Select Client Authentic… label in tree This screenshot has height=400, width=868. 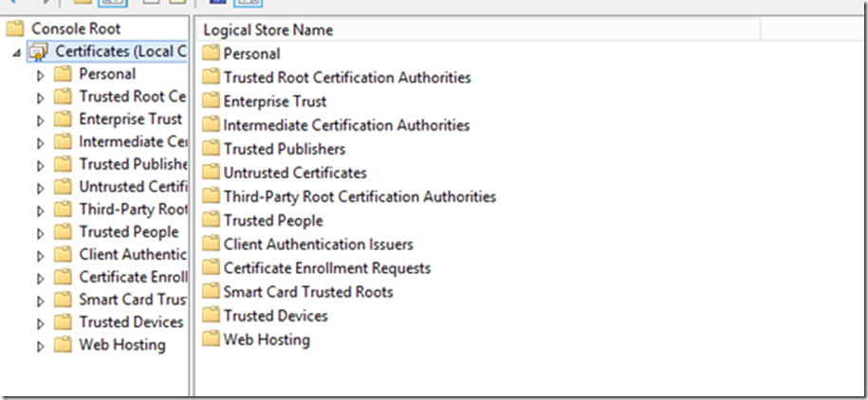coord(133,254)
